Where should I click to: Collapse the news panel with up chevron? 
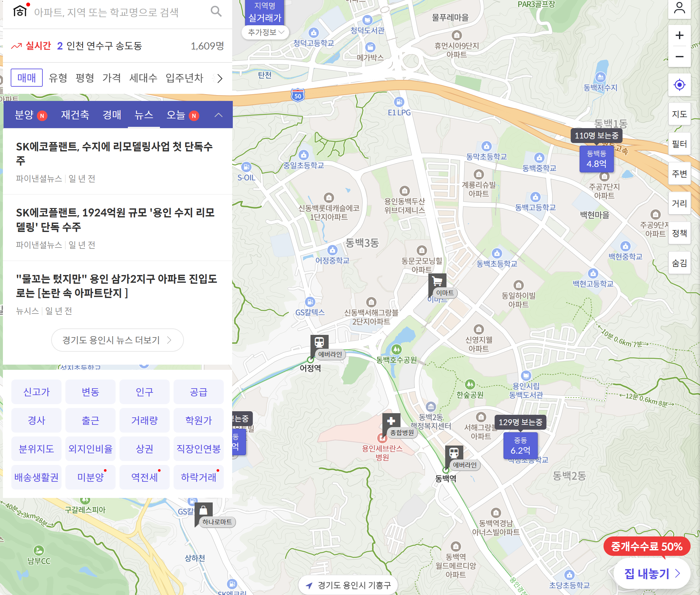(218, 115)
